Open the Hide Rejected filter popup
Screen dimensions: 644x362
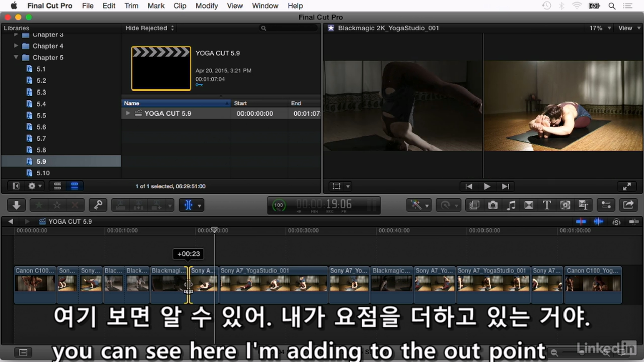point(150,28)
